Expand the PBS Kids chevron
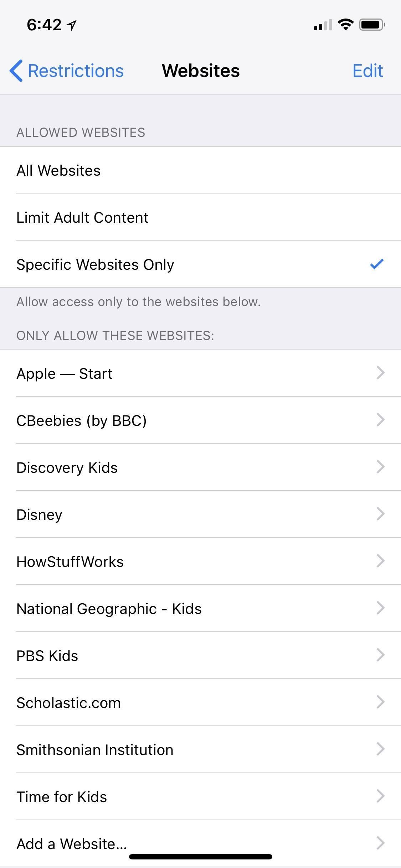 pos(380,655)
